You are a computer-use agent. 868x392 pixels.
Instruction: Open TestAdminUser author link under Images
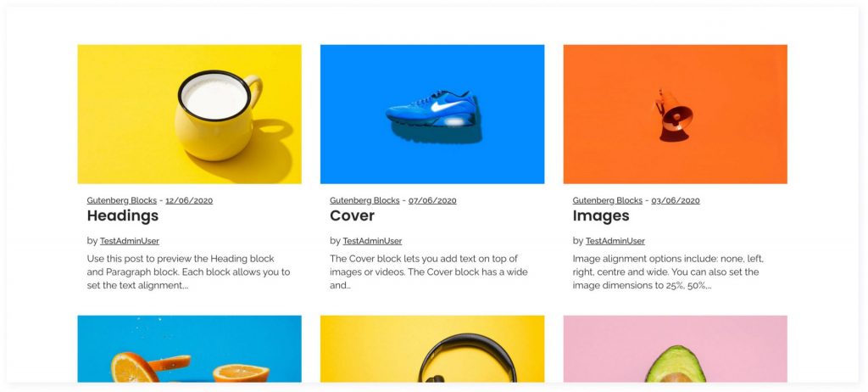coord(615,241)
